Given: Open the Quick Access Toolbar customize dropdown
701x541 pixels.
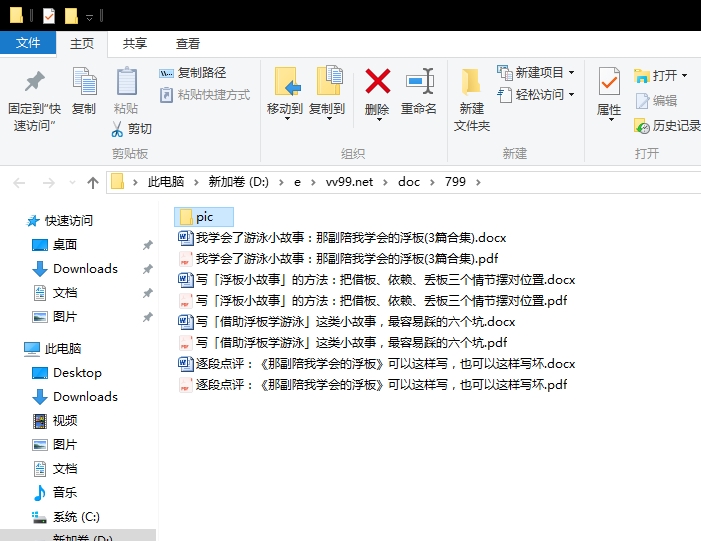Looking at the screenshot, I should (89, 17).
